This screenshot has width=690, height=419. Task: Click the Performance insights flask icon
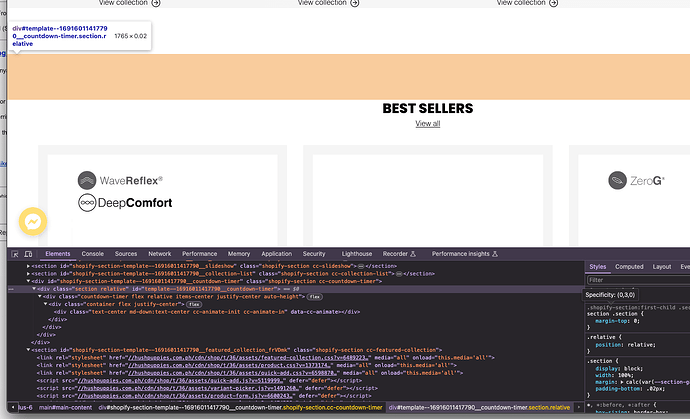(495, 254)
